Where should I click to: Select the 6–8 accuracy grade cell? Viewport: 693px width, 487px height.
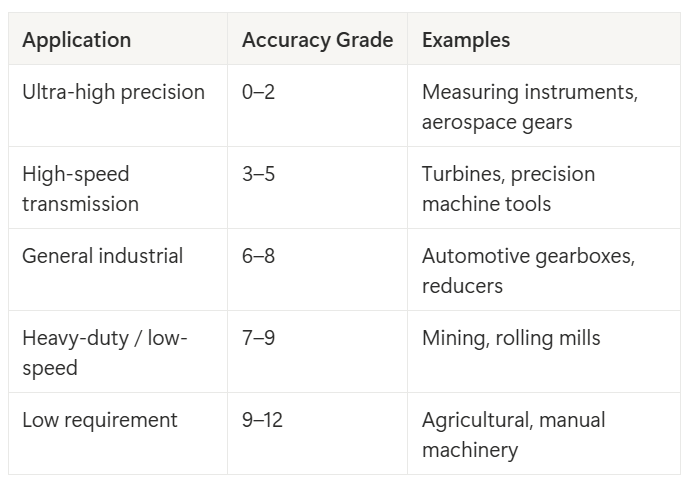tap(258, 256)
